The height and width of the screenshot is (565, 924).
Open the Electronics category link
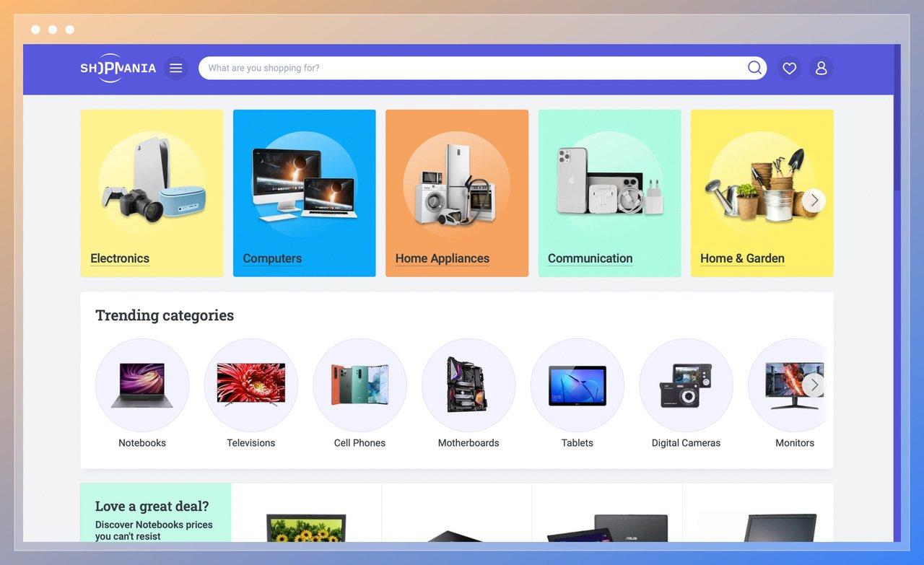[x=119, y=258]
